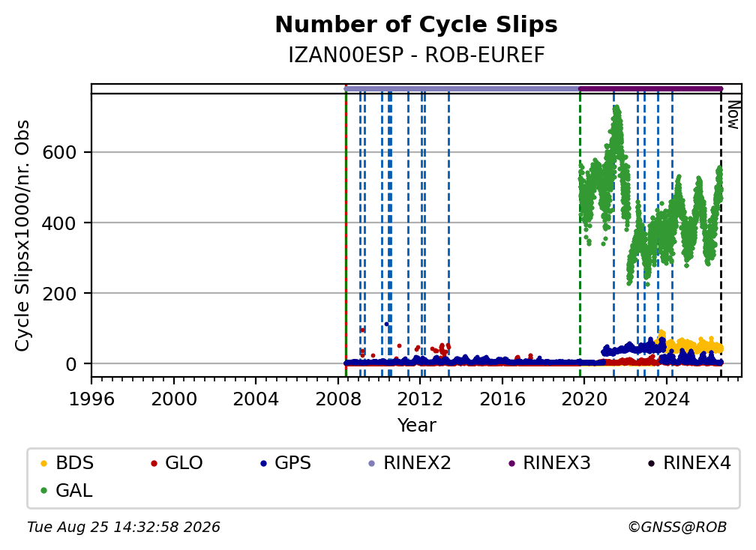The width and height of the screenshot is (756, 550).
Task: Click the GPS blue legend marker
Action: point(263,464)
